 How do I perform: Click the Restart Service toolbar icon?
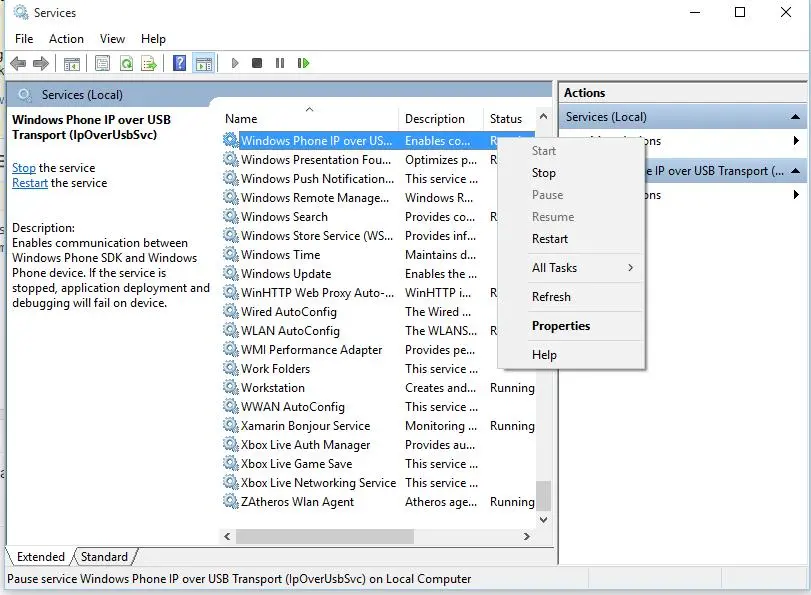click(304, 63)
